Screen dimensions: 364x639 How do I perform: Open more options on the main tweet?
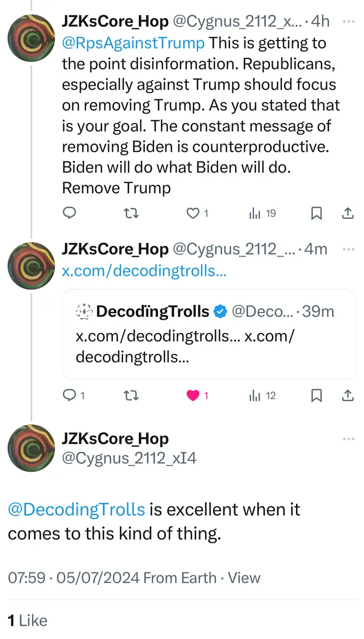(x=349, y=439)
